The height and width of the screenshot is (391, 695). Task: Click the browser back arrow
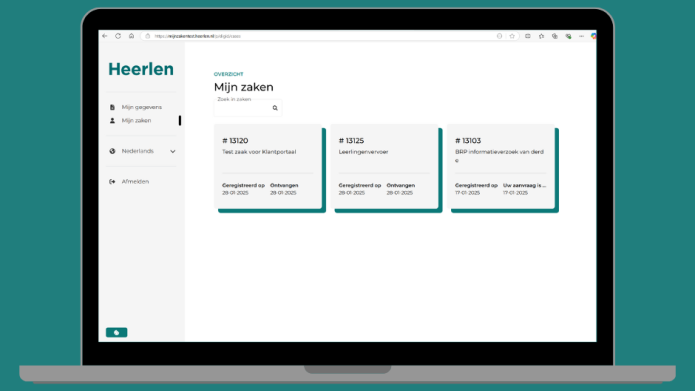[105, 36]
